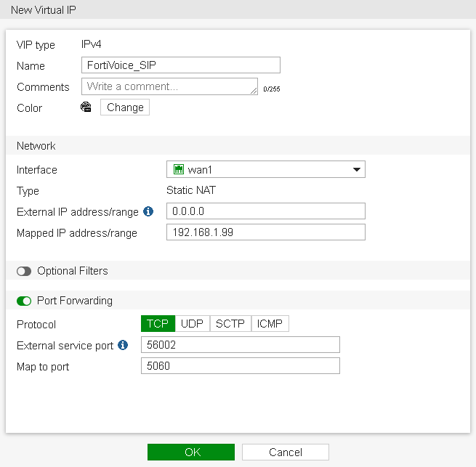This screenshot has height=467, width=476.
Task: Click into the Comments text area
Action: (x=169, y=86)
